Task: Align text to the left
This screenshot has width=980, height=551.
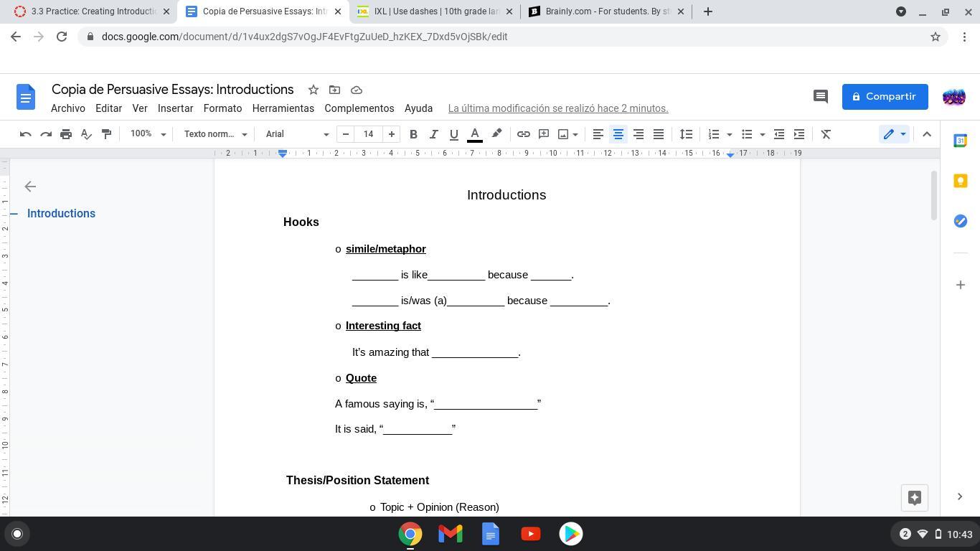Action: click(x=598, y=134)
